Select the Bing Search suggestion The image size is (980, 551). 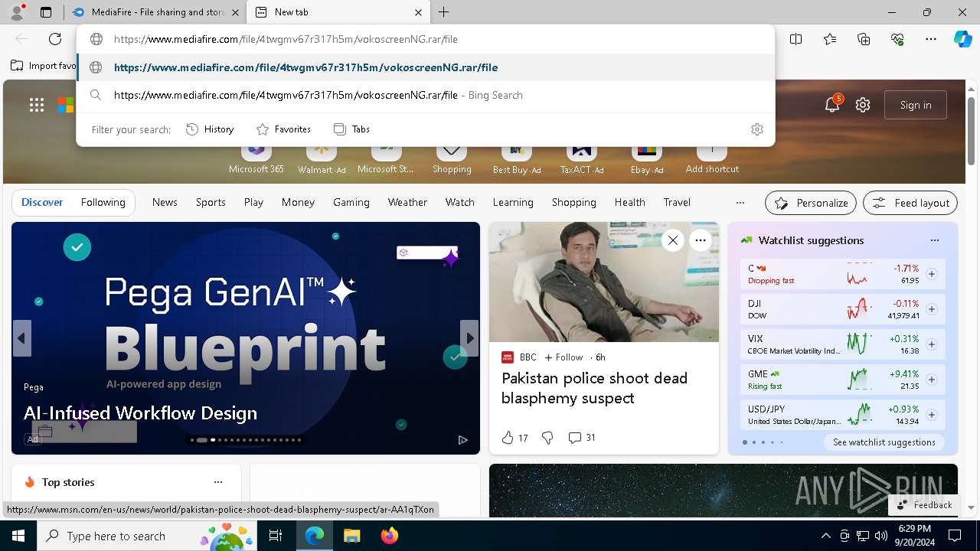point(426,96)
